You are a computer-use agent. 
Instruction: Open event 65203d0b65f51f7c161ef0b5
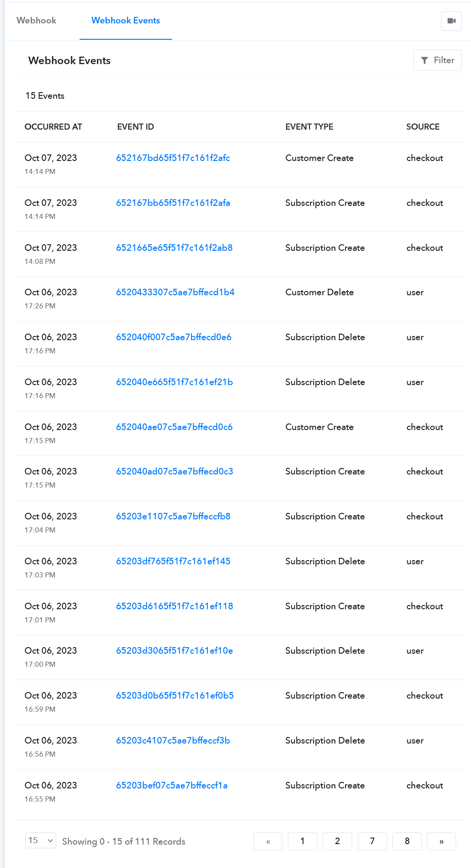tap(175, 696)
